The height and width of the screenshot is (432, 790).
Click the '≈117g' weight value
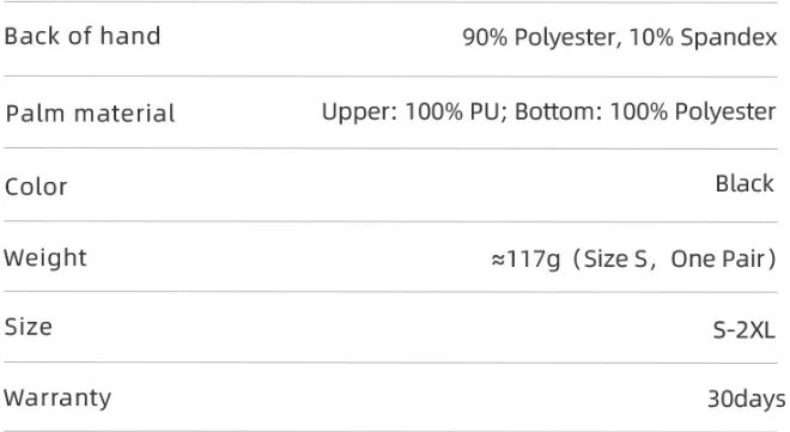(x=526, y=260)
